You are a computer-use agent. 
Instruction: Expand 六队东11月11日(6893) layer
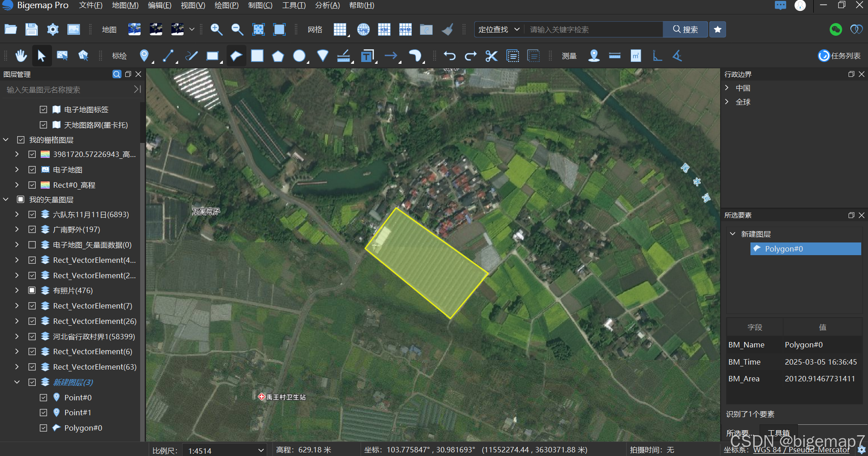click(x=17, y=214)
